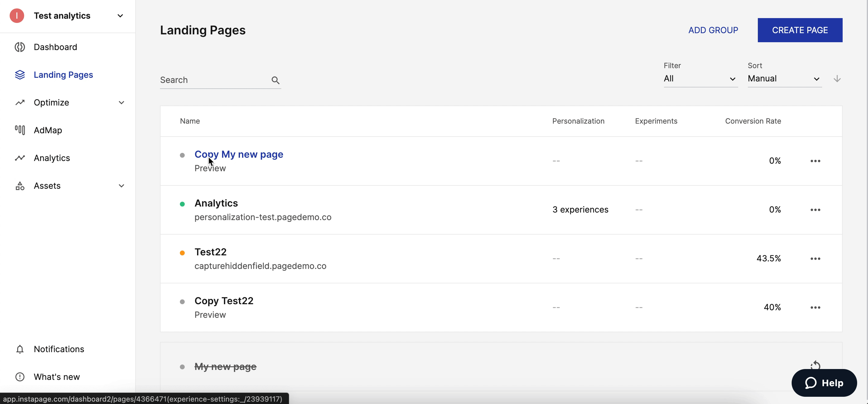The height and width of the screenshot is (404, 868).
Task: Focus the Search input field
Action: point(214,80)
